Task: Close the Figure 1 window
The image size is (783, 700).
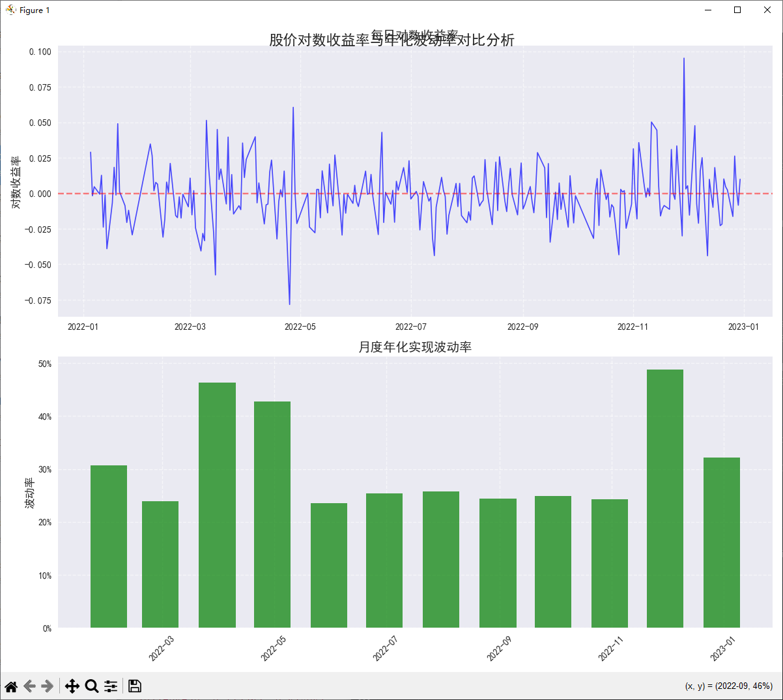Action: (x=767, y=10)
